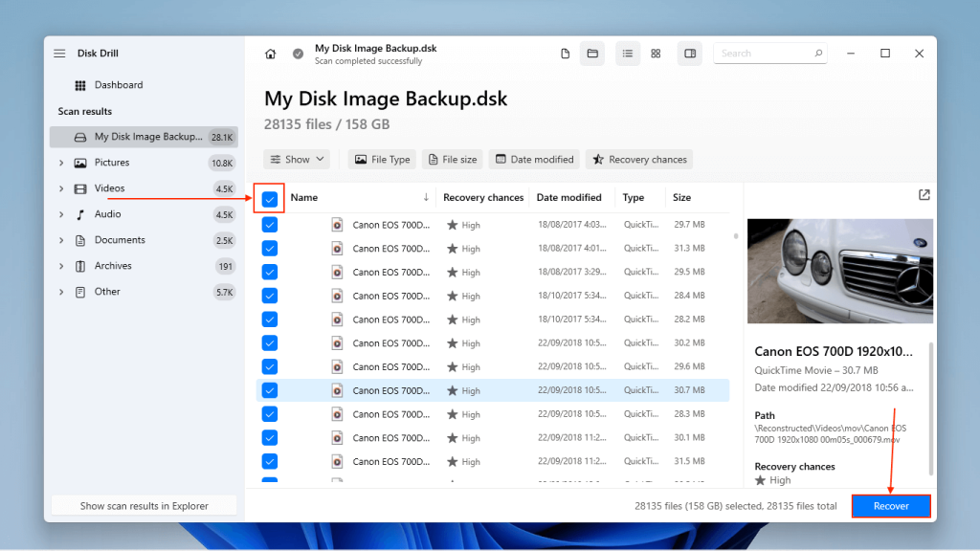Uncheck the highlighted Canon file row
Screen dimensions: 980x551
(x=269, y=390)
